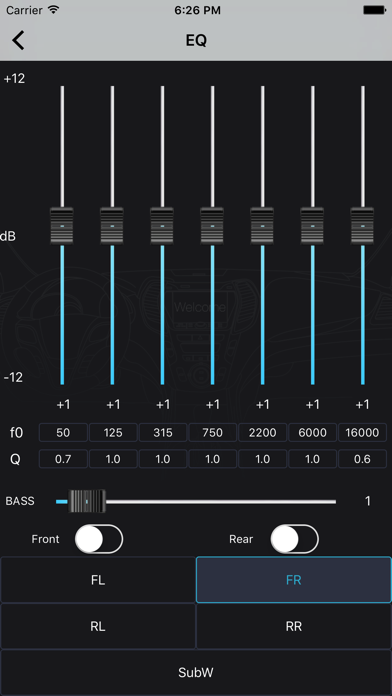392x696 pixels.
Task: Click the +1 value under the 16000 Hz slider
Action: tap(362, 404)
